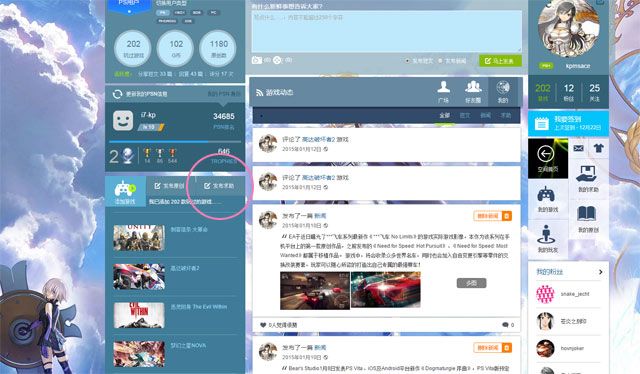Click the camera image upload icon

pos(257,60)
